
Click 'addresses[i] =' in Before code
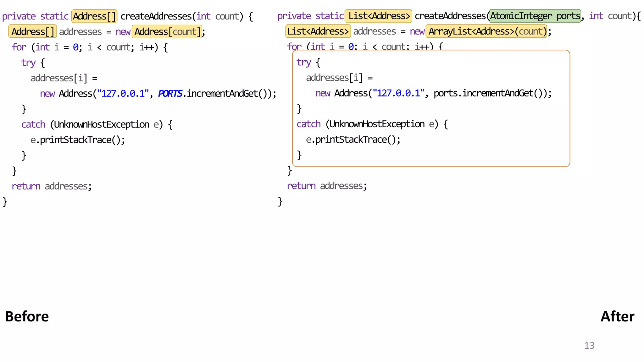pyautogui.click(x=64, y=78)
